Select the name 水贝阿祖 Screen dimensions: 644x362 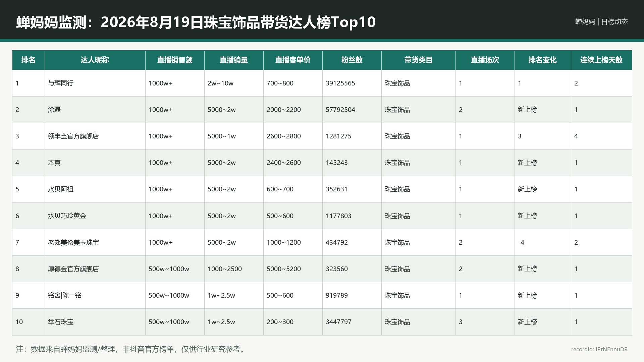point(61,189)
